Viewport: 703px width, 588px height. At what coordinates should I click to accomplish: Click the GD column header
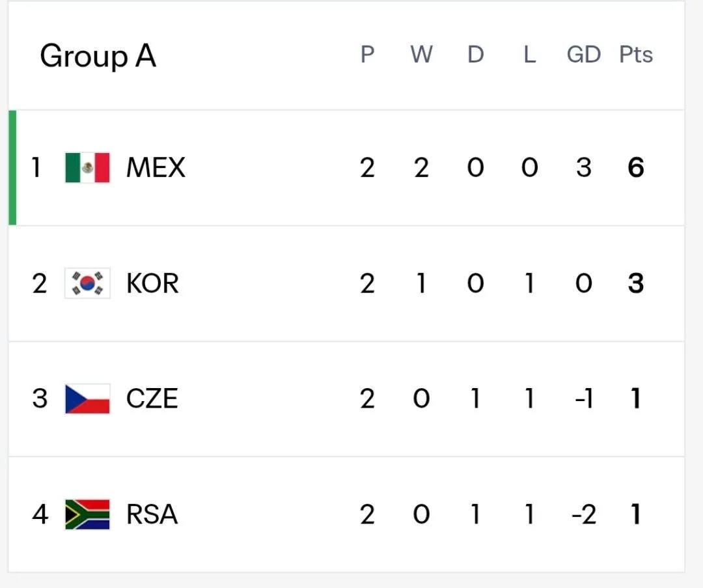coord(584,55)
